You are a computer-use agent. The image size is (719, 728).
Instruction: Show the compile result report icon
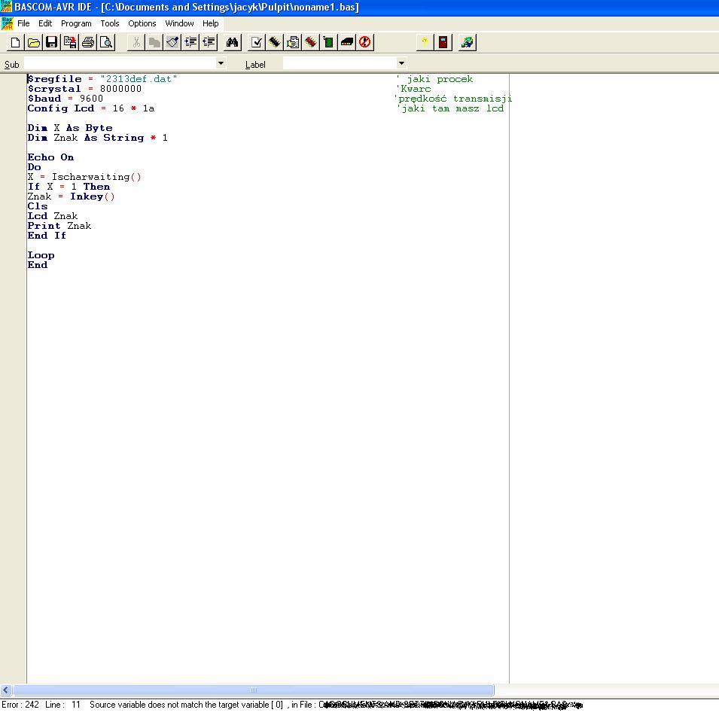click(292, 43)
